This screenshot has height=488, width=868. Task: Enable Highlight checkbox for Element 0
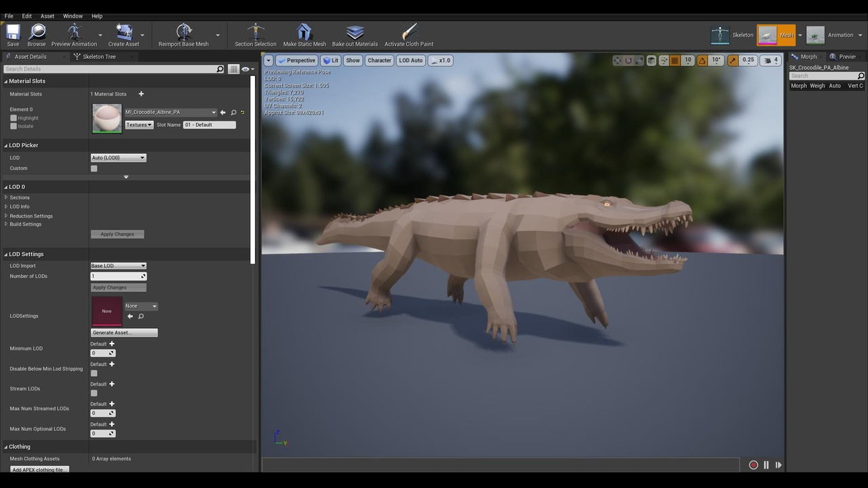[x=13, y=118]
